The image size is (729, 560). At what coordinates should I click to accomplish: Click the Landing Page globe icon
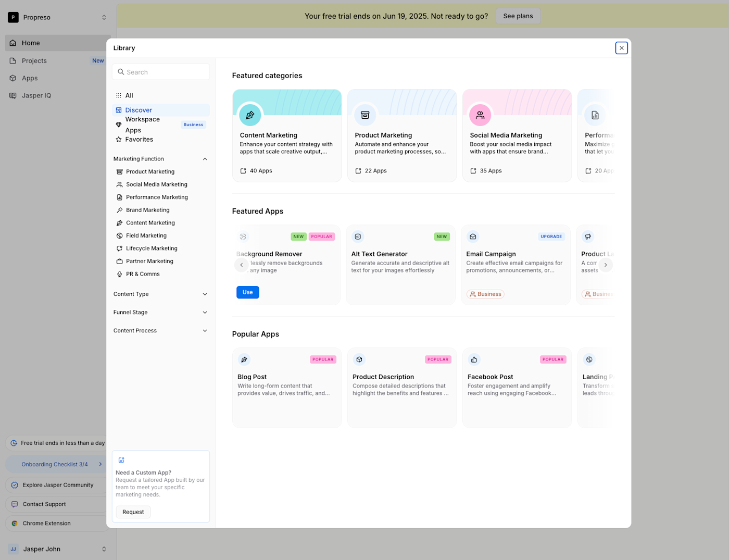pos(589,359)
